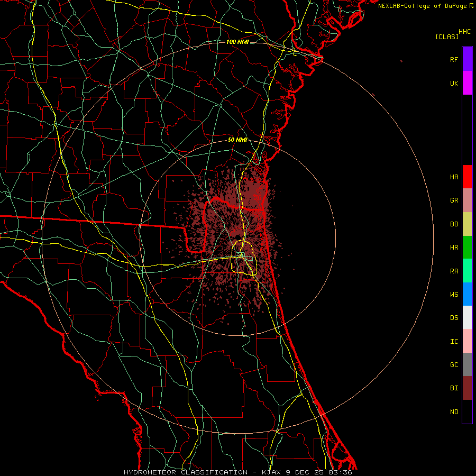476x476 pixels.
Task: Click the NEXLAB-College of DuPage credit text
Action: [x=422, y=6]
